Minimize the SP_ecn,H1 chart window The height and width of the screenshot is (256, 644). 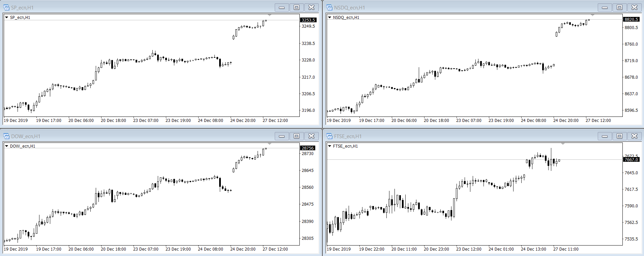pyautogui.click(x=282, y=7)
